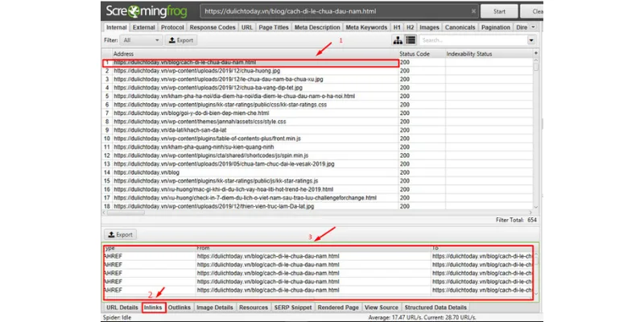Switch to the Page Titles tab

(x=274, y=27)
